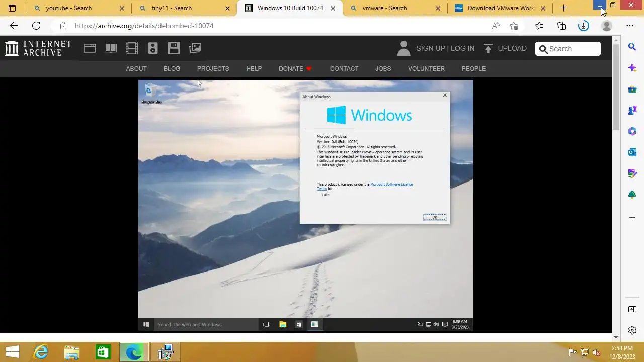Open the Internet Archive audio speaker icon
This screenshot has height=362, width=644.
[x=153, y=48]
